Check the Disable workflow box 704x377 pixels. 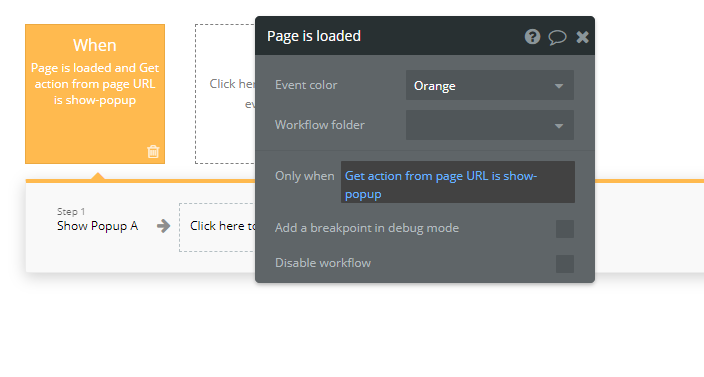click(x=565, y=264)
